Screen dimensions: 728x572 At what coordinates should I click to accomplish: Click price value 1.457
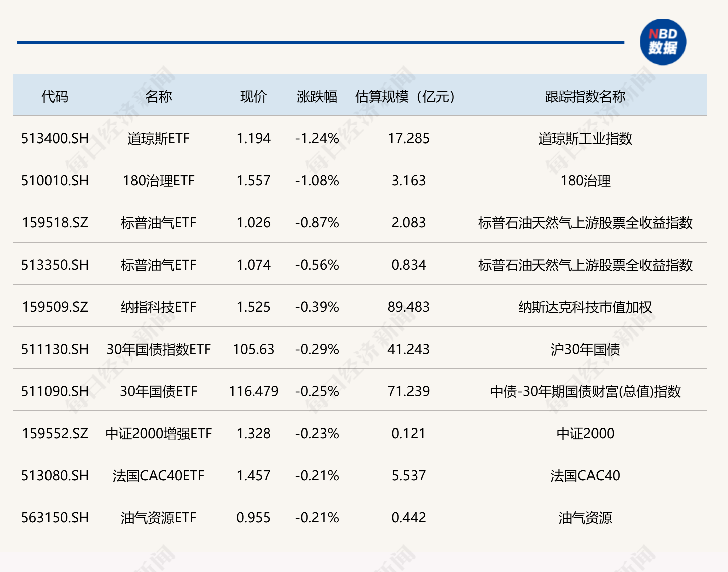[x=253, y=476]
